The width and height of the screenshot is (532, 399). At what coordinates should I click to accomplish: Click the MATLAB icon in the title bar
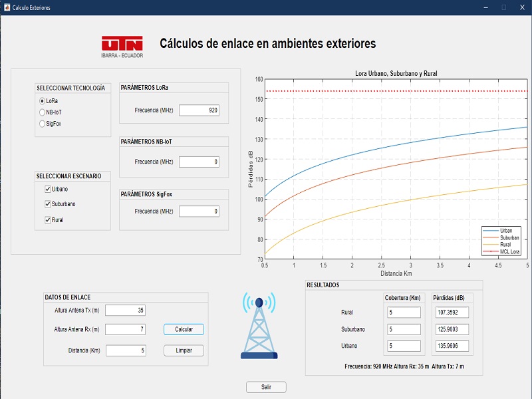[7, 7]
